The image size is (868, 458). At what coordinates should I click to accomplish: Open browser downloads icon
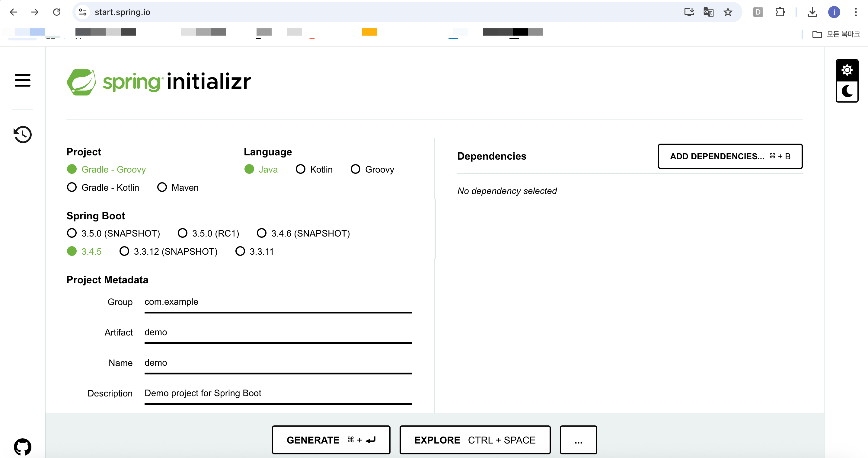point(812,12)
